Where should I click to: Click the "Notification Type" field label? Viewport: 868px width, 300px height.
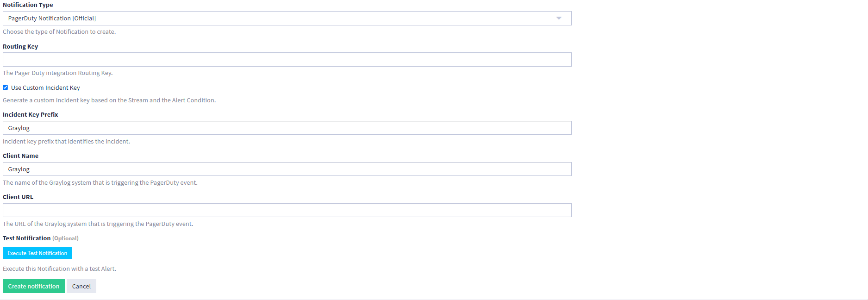tap(28, 5)
